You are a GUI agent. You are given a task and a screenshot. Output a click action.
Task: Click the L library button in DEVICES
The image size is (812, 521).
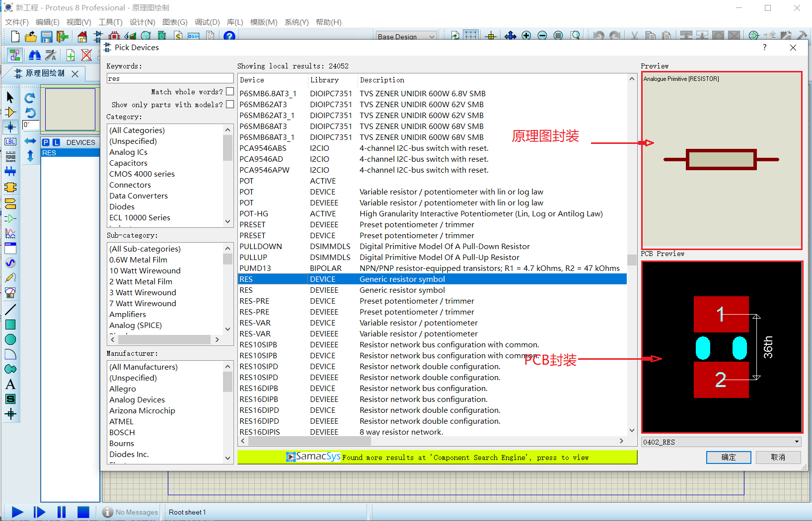(x=56, y=142)
